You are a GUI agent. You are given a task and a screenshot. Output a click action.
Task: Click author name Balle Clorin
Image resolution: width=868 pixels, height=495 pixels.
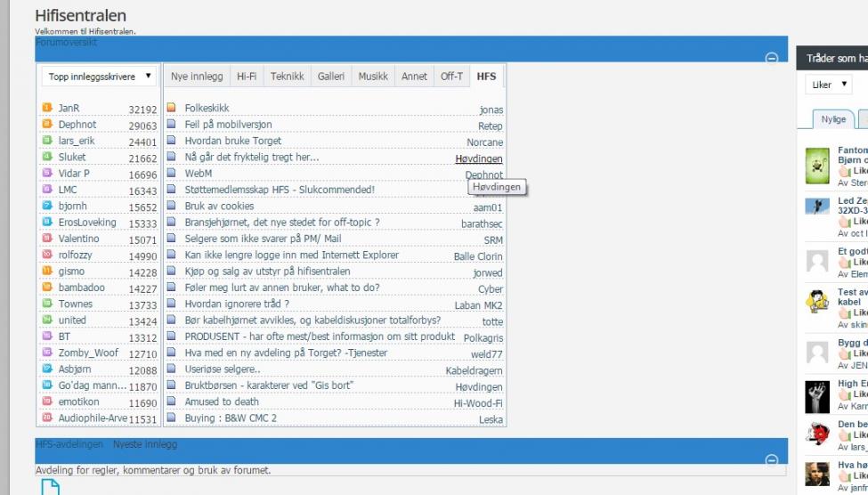478,256
